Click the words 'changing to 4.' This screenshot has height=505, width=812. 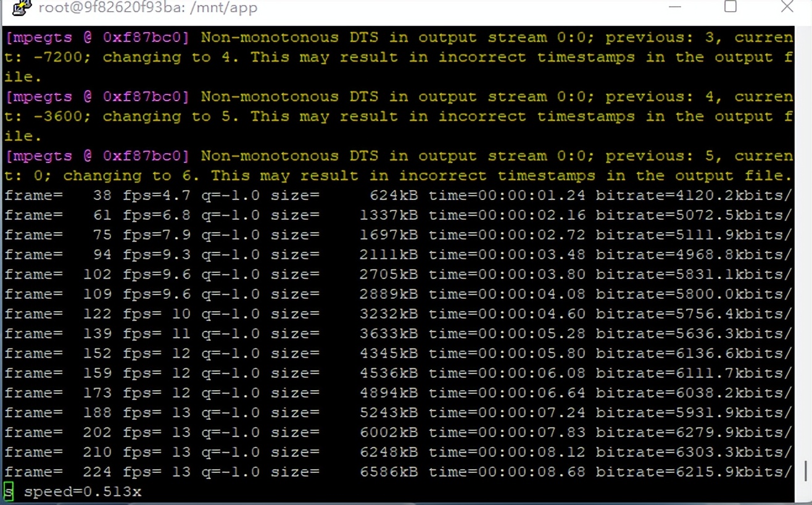click(x=172, y=57)
